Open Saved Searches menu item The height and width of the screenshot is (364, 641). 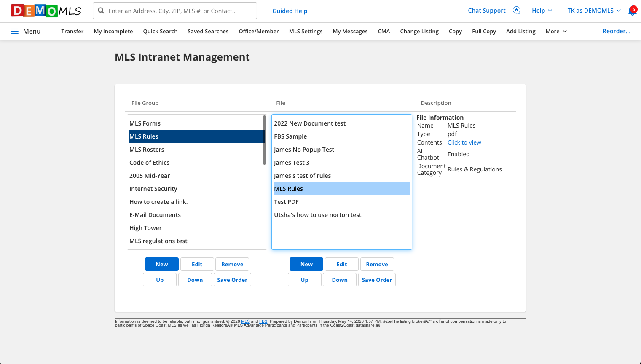point(208,31)
